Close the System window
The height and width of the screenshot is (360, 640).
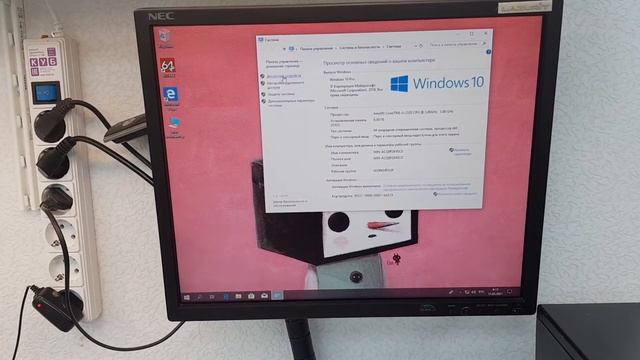[x=486, y=33]
